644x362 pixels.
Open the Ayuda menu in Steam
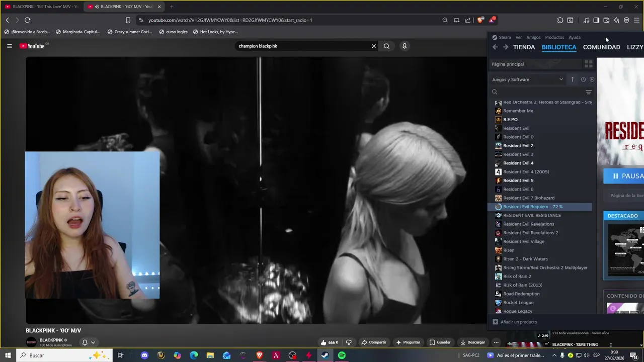click(x=575, y=37)
